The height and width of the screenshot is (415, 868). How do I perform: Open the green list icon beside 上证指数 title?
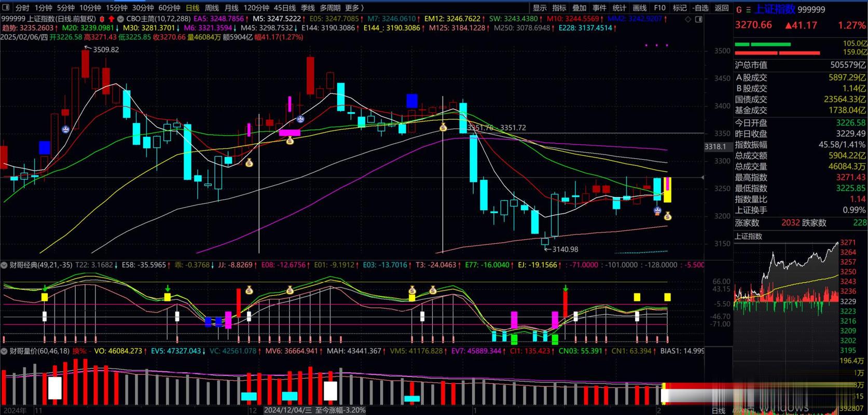(x=748, y=9)
